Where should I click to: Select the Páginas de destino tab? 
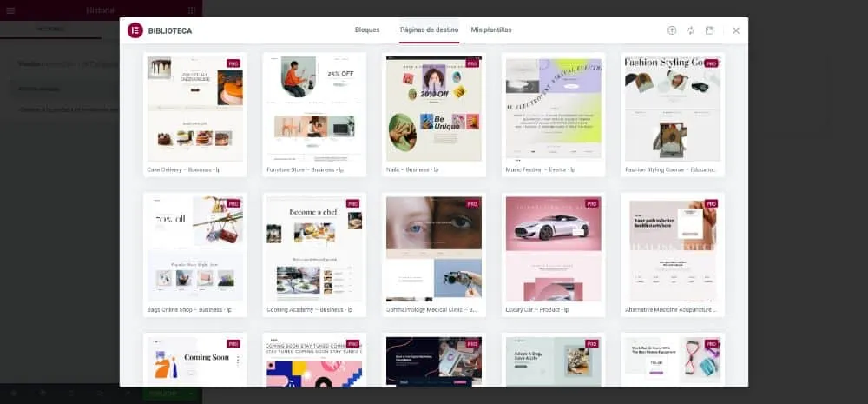pos(429,30)
